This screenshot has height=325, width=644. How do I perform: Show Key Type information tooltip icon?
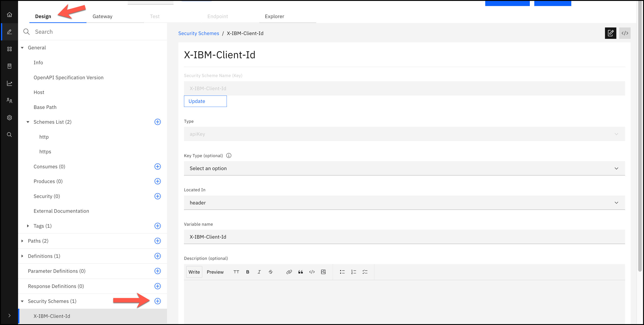tap(229, 155)
